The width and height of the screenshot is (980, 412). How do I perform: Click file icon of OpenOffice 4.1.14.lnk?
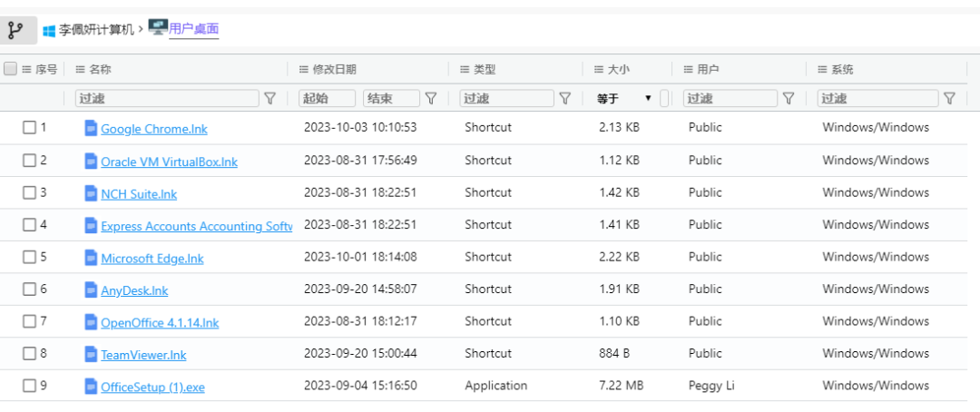tap(92, 322)
